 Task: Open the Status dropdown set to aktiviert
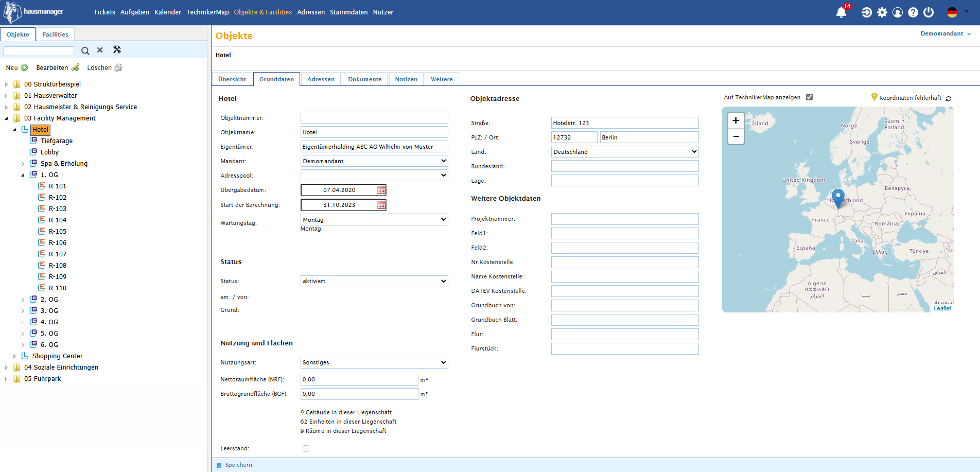pos(374,282)
